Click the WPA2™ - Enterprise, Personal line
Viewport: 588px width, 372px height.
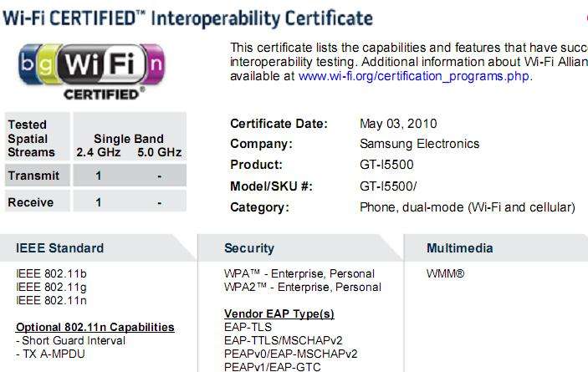click(x=302, y=288)
